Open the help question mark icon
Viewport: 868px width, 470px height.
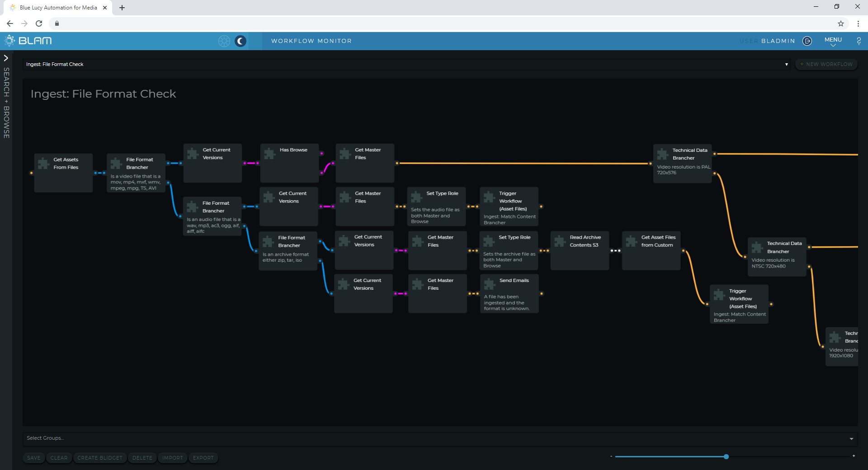tap(859, 41)
